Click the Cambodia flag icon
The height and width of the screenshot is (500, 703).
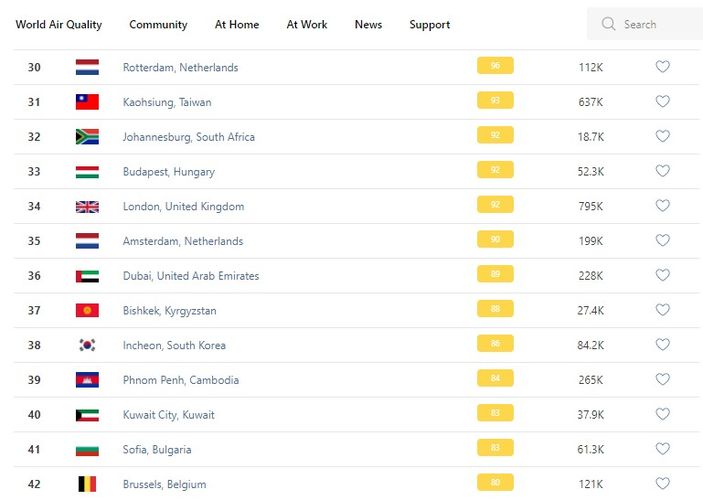[87, 380]
